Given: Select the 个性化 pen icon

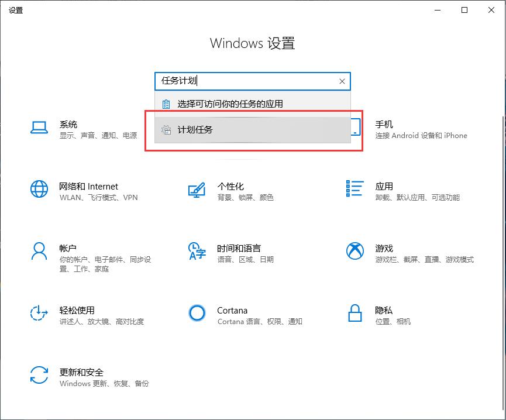Looking at the screenshot, I should pyautogui.click(x=197, y=190).
